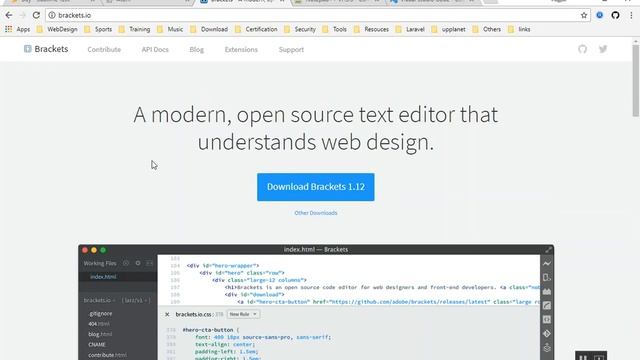Click the Brackets logo in the header
Screen dimensions: 640x360
tap(46, 49)
